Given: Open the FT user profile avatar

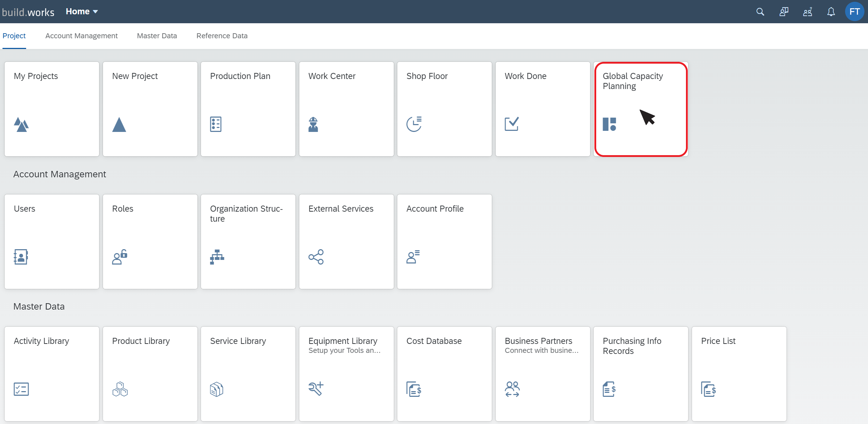Looking at the screenshot, I should tap(854, 11).
